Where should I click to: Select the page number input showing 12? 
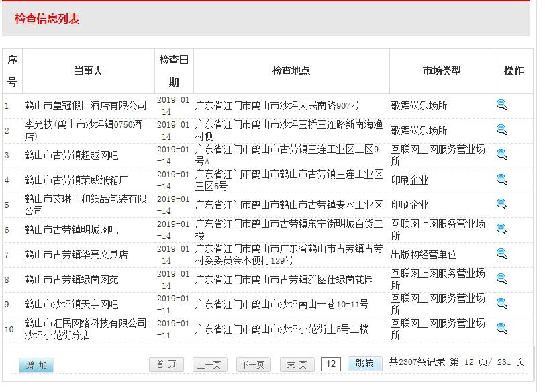pos(331,362)
